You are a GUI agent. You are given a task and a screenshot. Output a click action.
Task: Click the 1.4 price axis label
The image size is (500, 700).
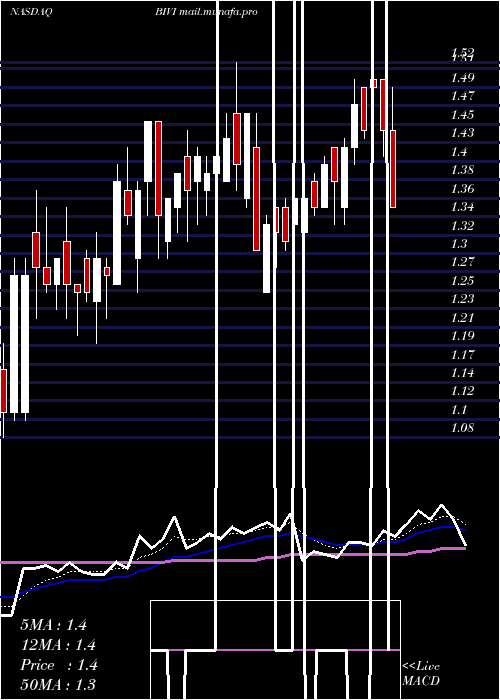(x=459, y=152)
